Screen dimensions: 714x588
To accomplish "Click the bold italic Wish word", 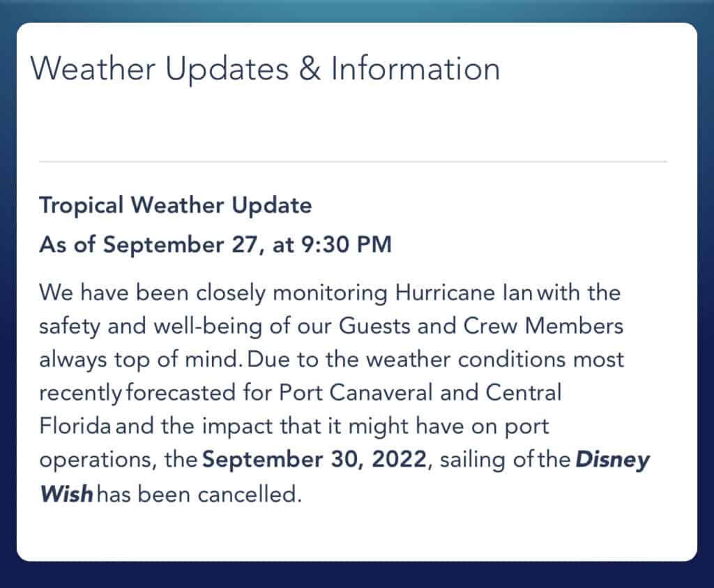I will tap(66, 494).
